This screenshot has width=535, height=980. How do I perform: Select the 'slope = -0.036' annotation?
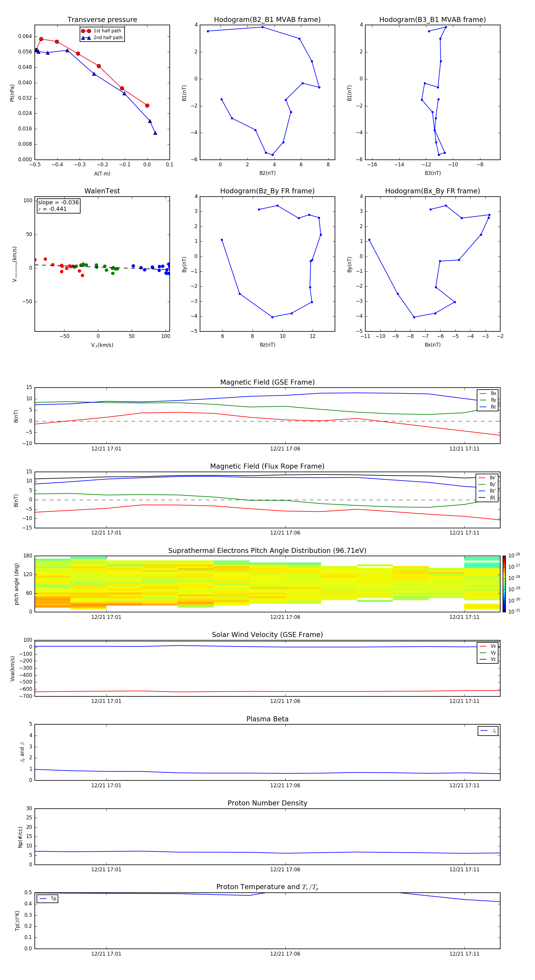[x=58, y=203]
